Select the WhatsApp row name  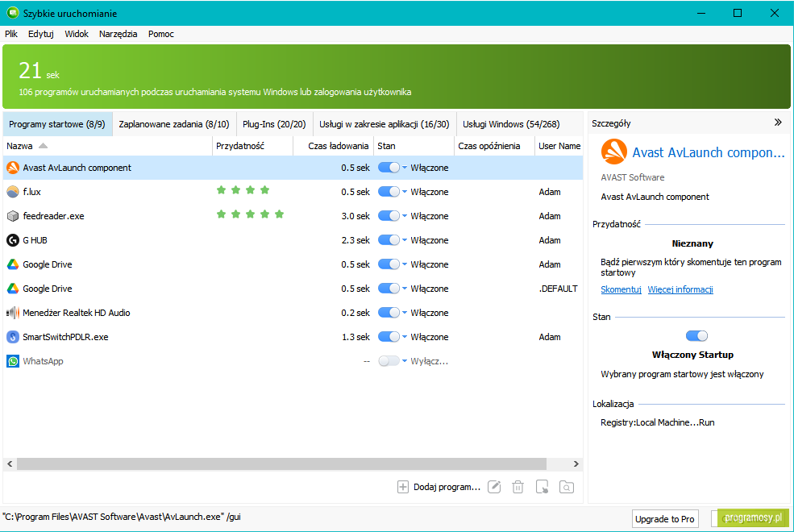43,361
